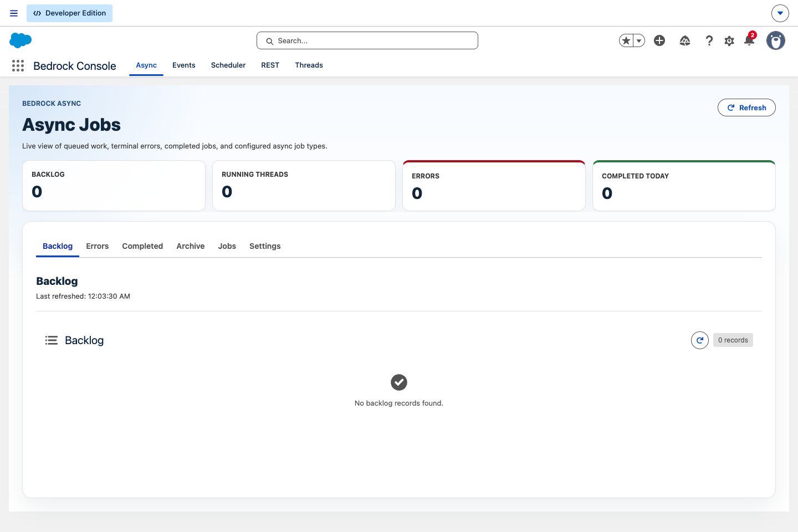The width and height of the screenshot is (798, 532).
Task: Click the Running Threads metric card
Action: click(x=304, y=186)
